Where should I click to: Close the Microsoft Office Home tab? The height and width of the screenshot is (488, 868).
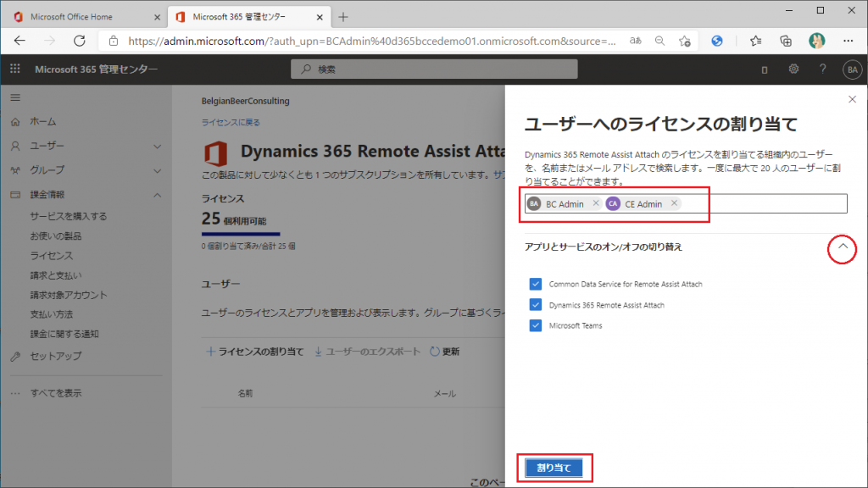(157, 17)
